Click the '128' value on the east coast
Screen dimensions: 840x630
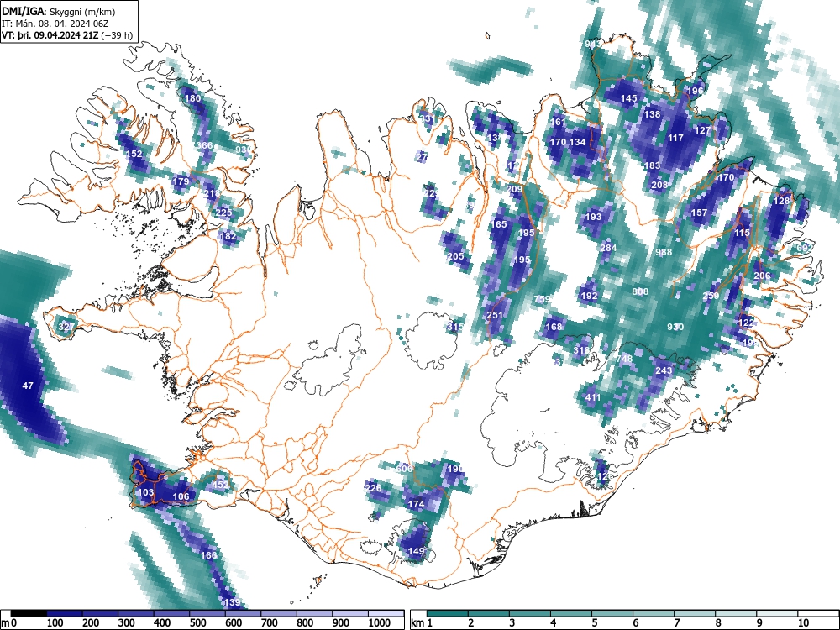781,201
